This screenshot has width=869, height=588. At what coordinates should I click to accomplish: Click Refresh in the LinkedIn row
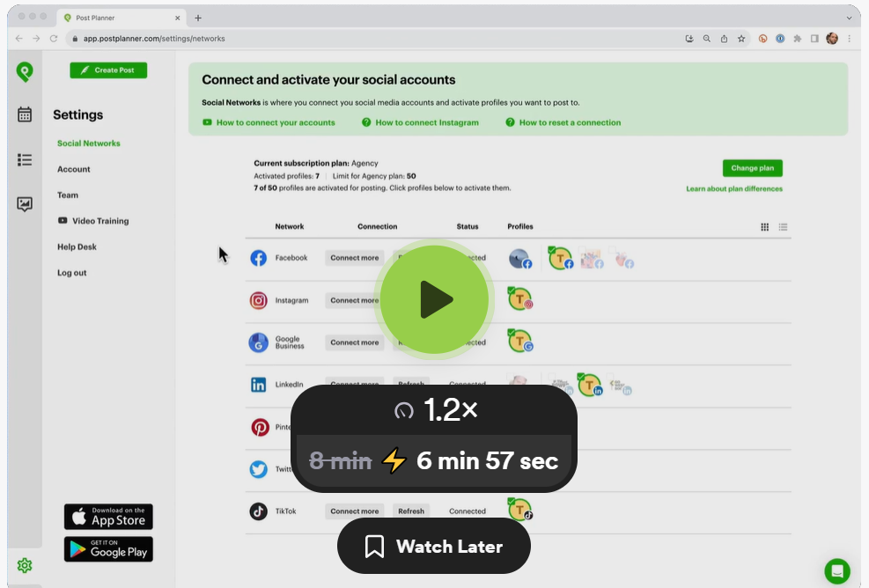pyautogui.click(x=411, y=382)
